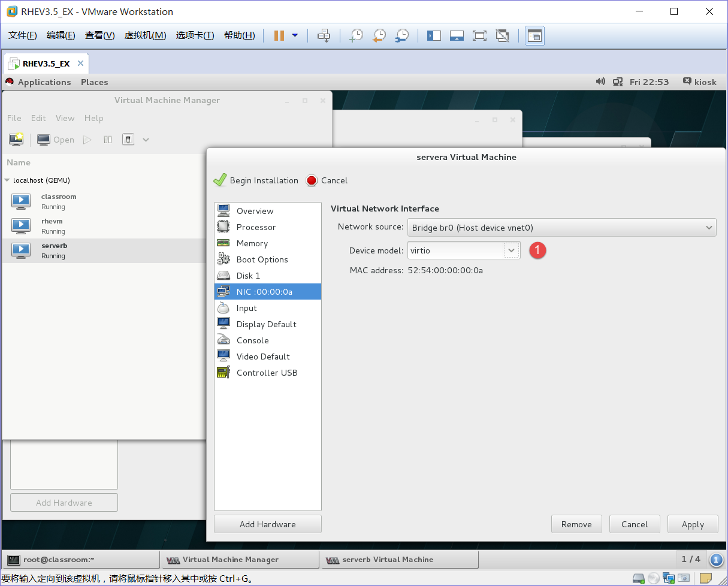The width and height of the screenshot is (728, 586).
Task: Open Virtual Machine Manager File menu
Action: pyautogui.click(x=14, y=118)
